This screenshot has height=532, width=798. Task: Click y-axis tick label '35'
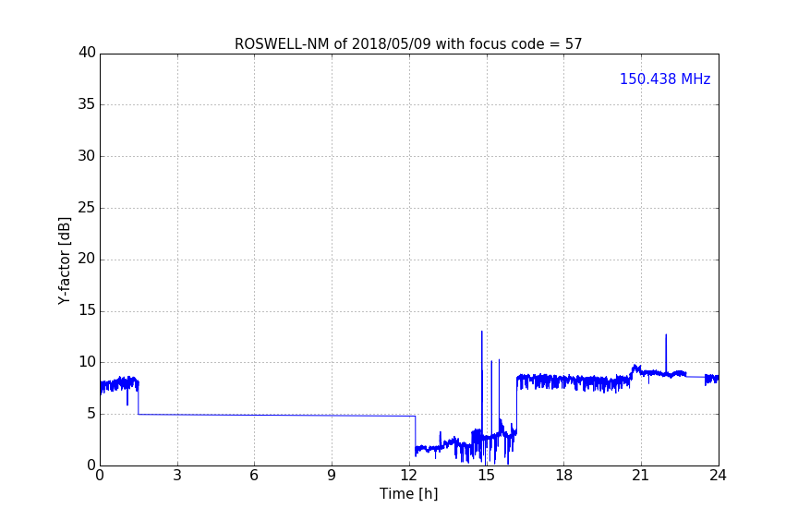87,104
